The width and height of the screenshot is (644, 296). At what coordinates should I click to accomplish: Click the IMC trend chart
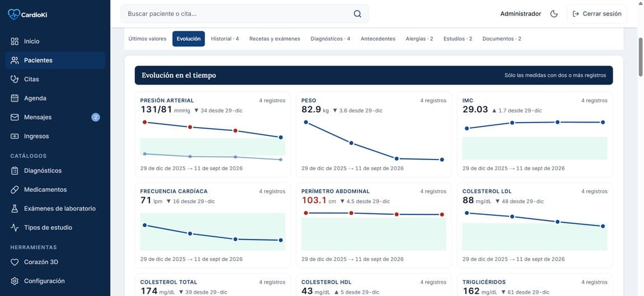pyautogui.click(x=535, y=141)
